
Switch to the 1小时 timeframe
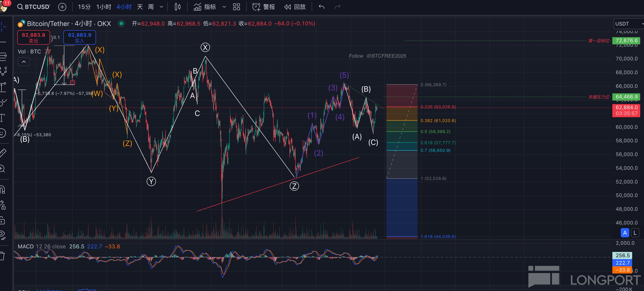click(104, 7)
